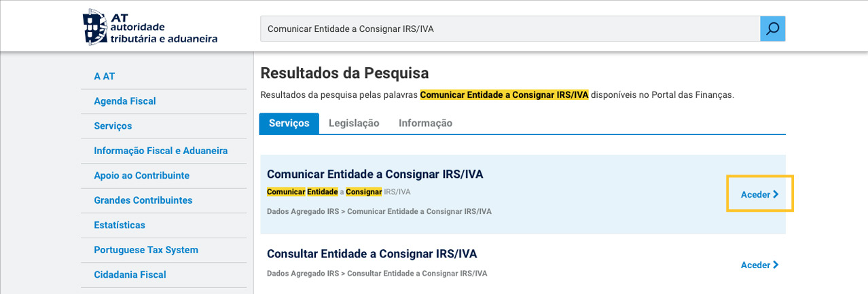Click Aceder for Comunicar Entidade a Consignar
The height and width of the screenshot is (294, 868).
[759, 194]
